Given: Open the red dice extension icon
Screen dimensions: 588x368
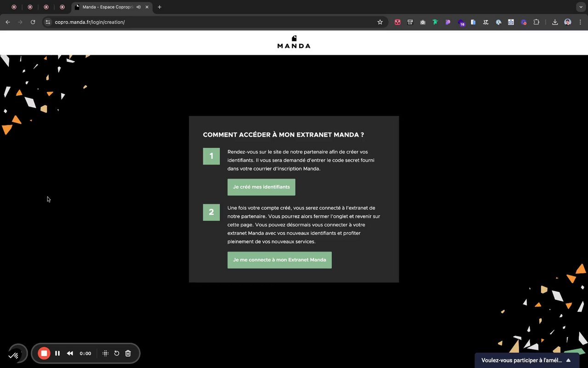Looking at the screenshot, I should [398, 22].
